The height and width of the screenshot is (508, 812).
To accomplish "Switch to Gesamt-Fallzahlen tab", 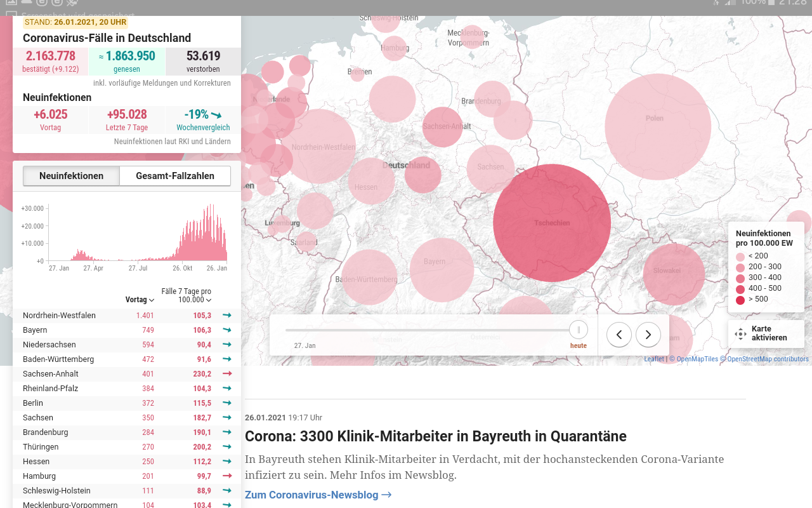I will (x=175, y=176).
